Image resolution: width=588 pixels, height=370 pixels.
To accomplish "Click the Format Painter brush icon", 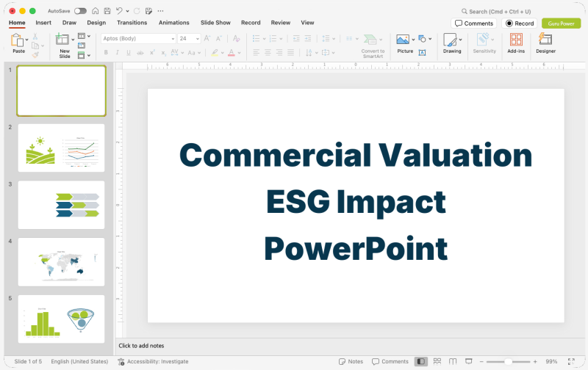I will tap(35, 55).
